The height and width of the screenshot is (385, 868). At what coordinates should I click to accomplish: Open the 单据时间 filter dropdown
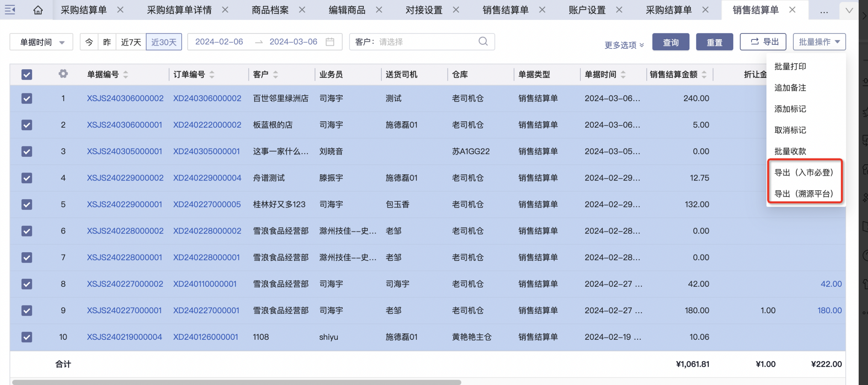click(x=41, y=42)
